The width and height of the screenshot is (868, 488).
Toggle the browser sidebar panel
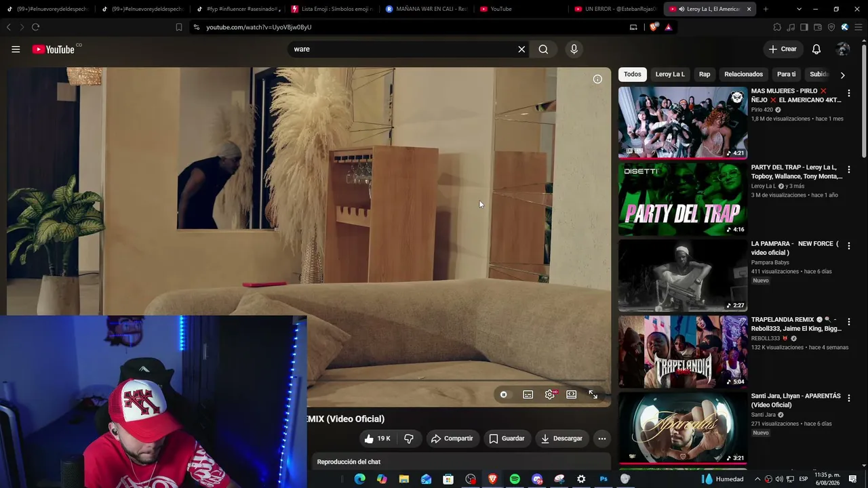pyautogui.click(x=804, y=27)
